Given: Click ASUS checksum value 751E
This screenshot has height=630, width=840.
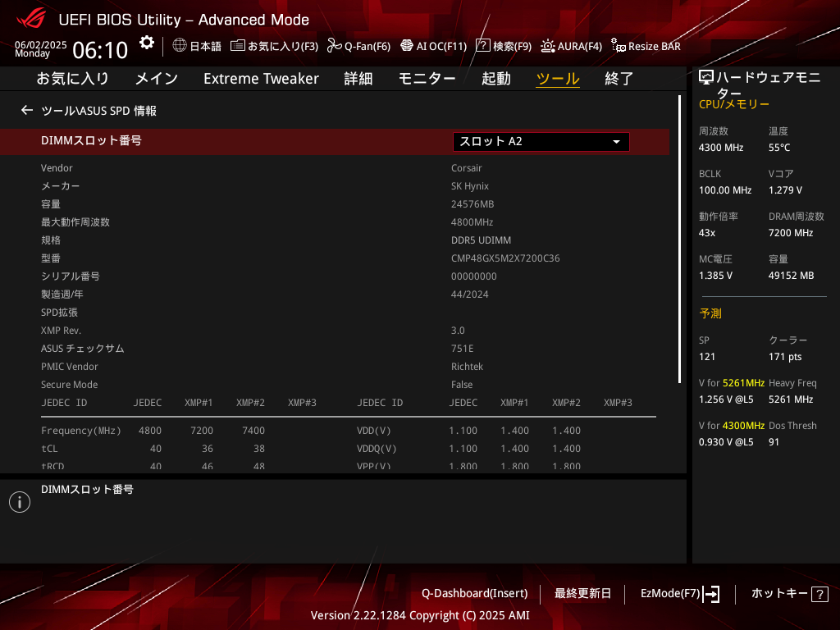Looking at the screenshot, I should tap(463, 349).
